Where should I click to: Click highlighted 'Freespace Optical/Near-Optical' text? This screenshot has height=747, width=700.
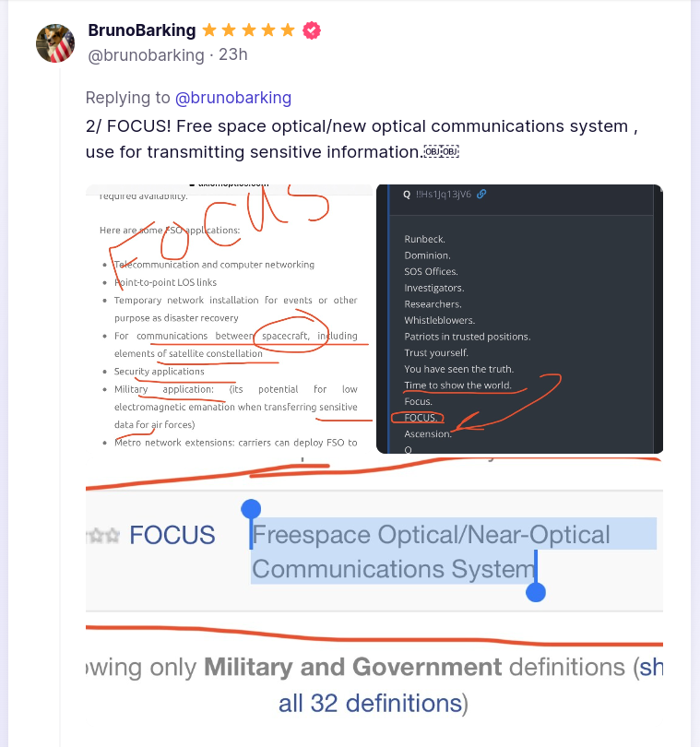431,535
